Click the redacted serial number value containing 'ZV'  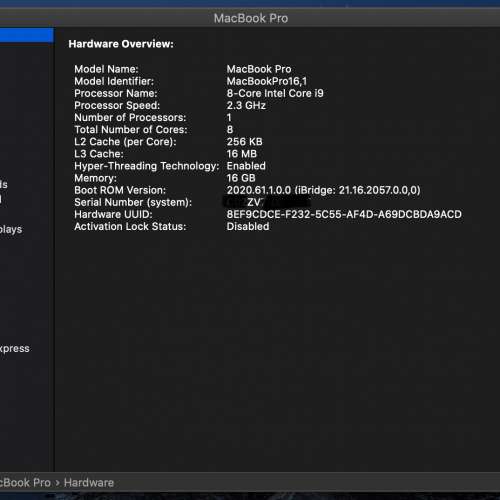point(267,202)
